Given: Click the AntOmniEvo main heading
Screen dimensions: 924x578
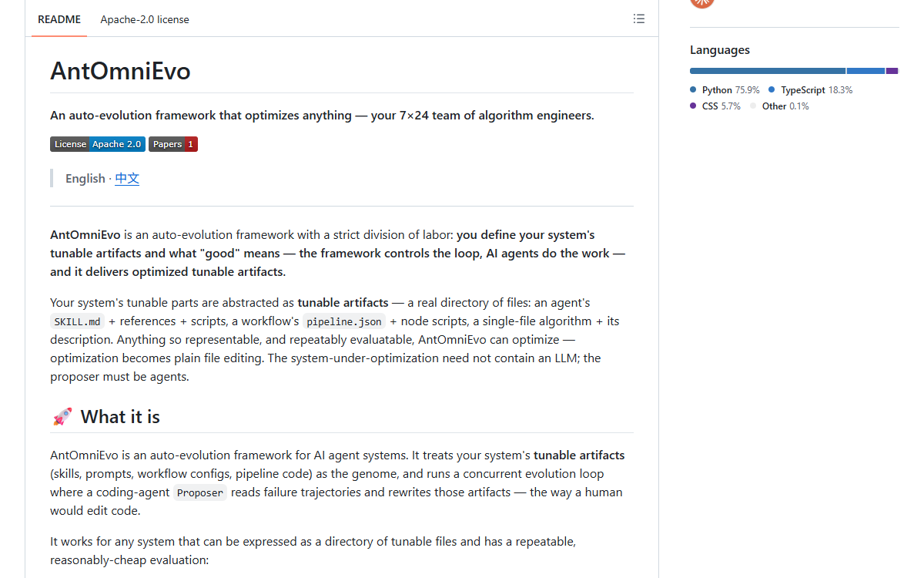Looking at the screenshot, I should click(120, 71).
